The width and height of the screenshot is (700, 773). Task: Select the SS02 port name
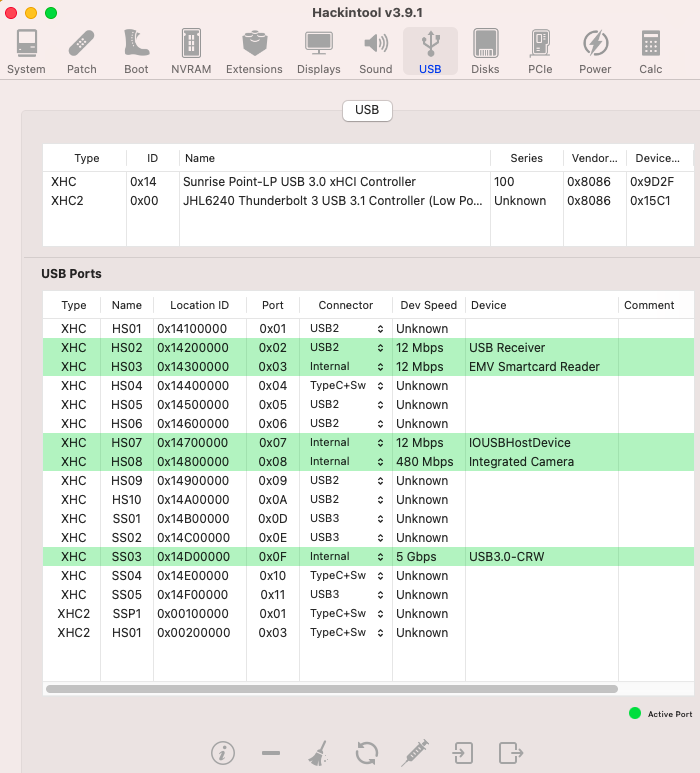126,538
